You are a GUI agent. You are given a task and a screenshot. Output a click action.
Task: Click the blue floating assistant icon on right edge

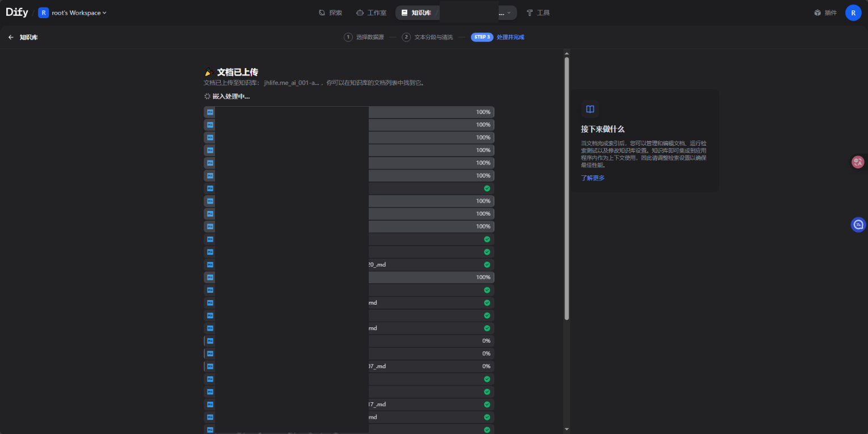(858, 225)
